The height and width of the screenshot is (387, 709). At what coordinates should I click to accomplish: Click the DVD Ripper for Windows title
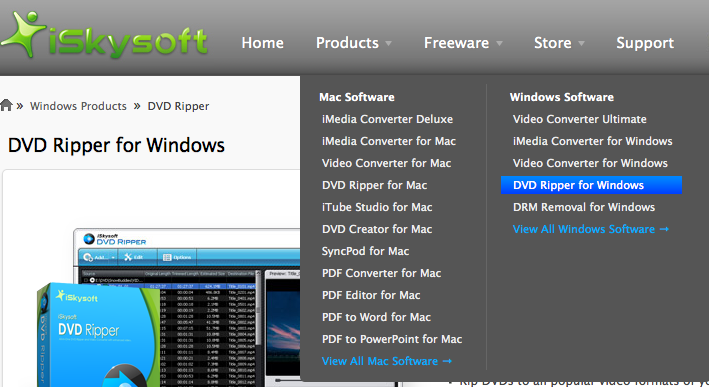[x=116, y=146]
